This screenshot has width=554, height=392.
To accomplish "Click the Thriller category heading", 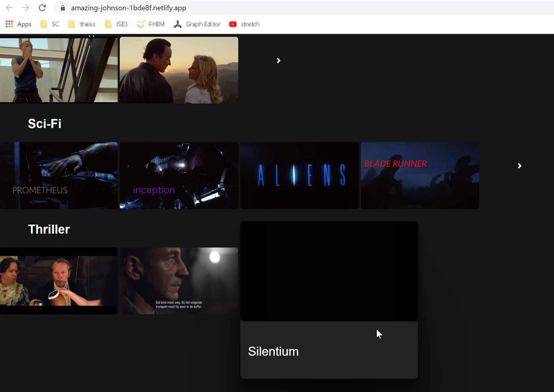I will point(49,229).
